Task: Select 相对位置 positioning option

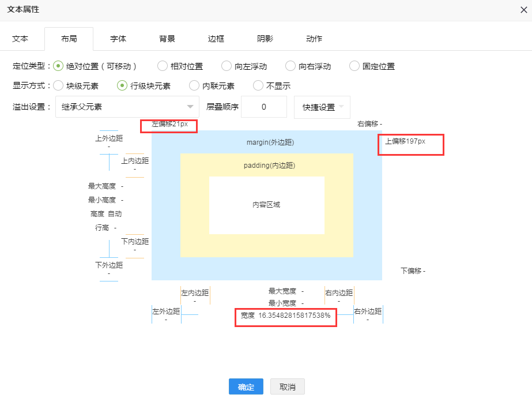Action: coord(163,66)
